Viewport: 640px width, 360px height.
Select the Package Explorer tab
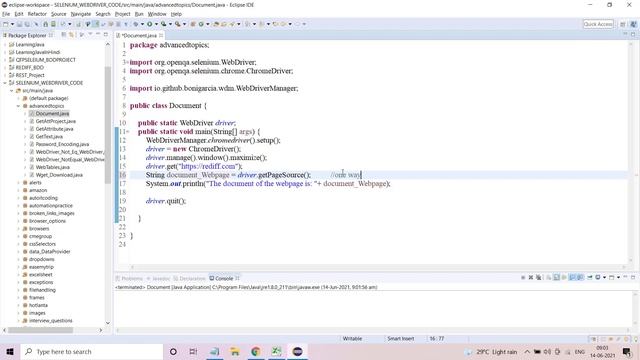coord(27,36)
